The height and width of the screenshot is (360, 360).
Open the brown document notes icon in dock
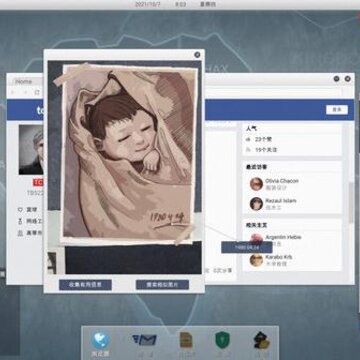tap(186, 340)
